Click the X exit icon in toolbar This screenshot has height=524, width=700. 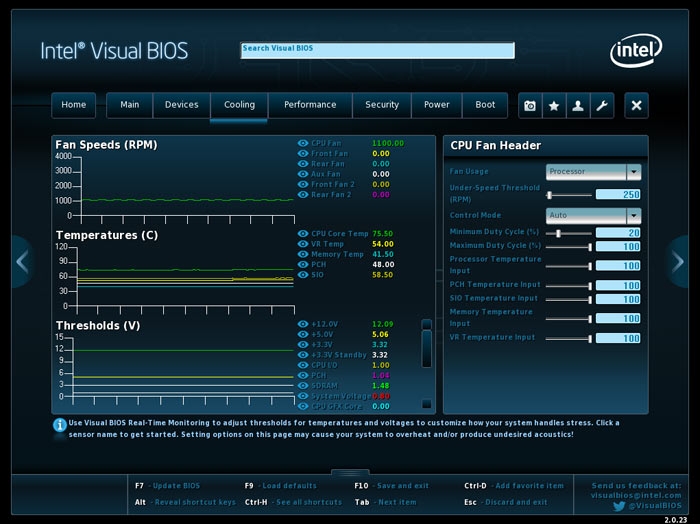pyautogui.click(x=636, y=105)
